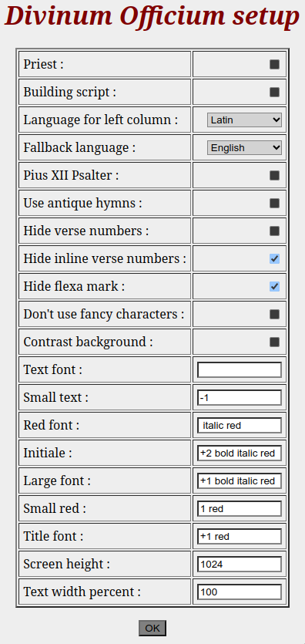Click the 'Fallback language :' label
The image size is (305, 644).
tap(79, 147)
